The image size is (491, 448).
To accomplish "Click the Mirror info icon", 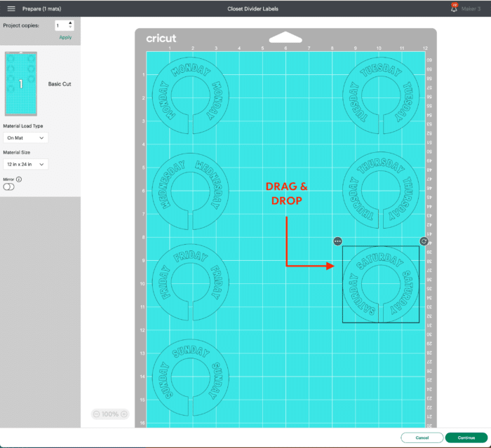I will (19, 179).
